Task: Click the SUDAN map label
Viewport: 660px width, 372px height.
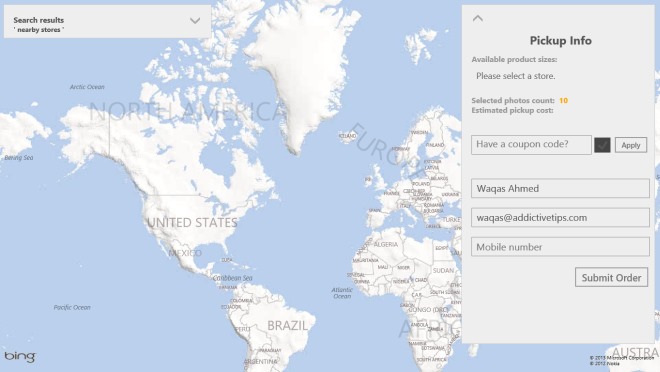Action: pyautogui.click(x=443, y=271)
